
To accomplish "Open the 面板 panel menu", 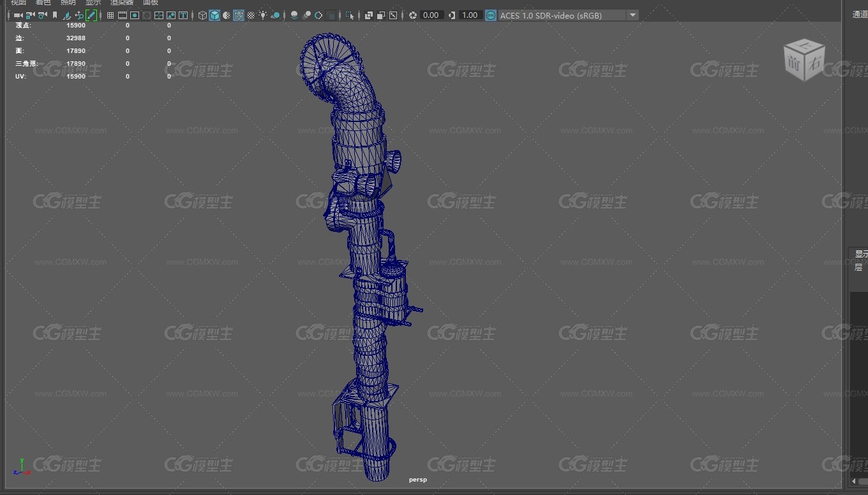I will click(x=151, y=3).
